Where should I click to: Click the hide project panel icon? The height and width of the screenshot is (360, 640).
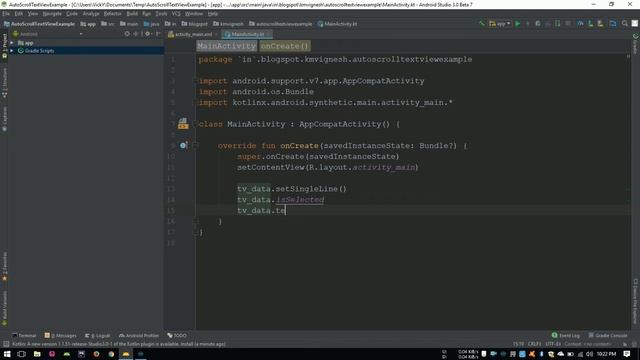158,34
